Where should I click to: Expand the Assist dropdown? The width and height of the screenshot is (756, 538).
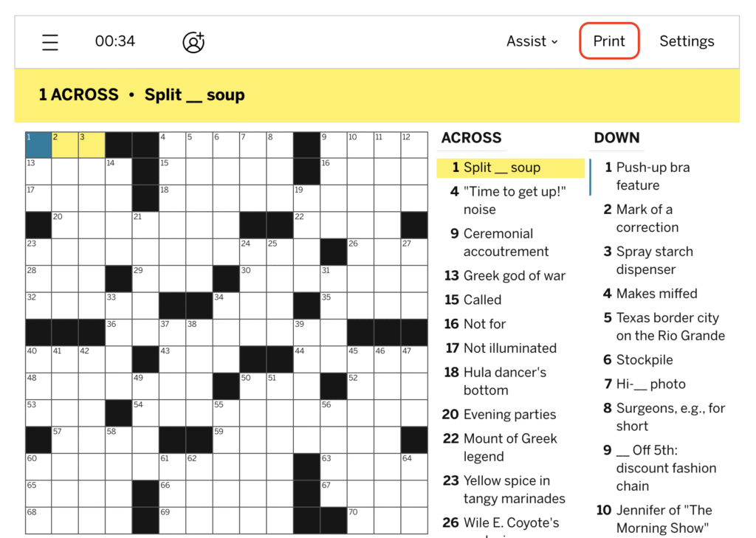[x=532, y=41]
